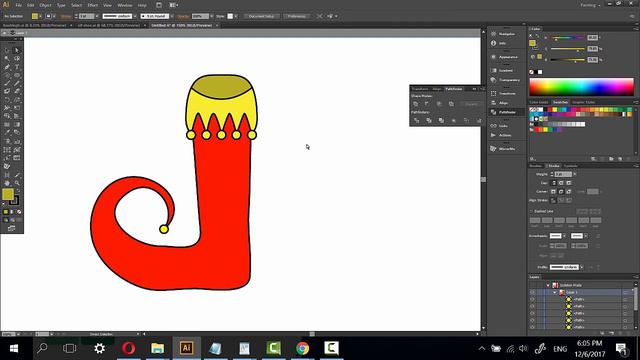The width and height of the screenshot is (640, 360).
Task: Open the Window menu
Action: (124, 5)
